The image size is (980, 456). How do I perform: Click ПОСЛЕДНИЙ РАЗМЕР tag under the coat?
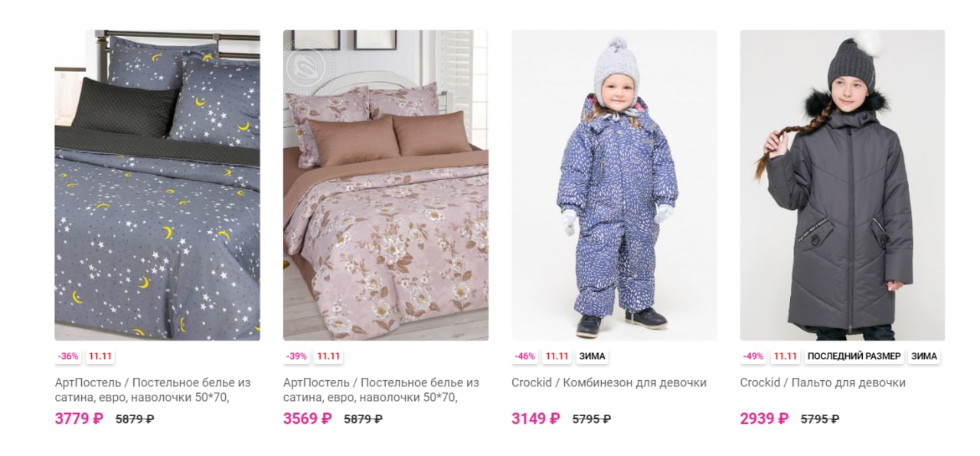click(855, 356)
